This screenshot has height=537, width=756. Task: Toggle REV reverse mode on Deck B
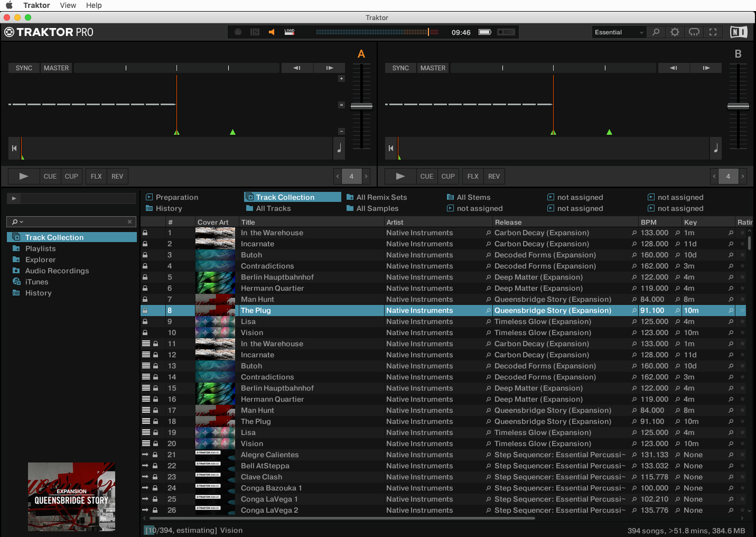click(x=494, y=177)
